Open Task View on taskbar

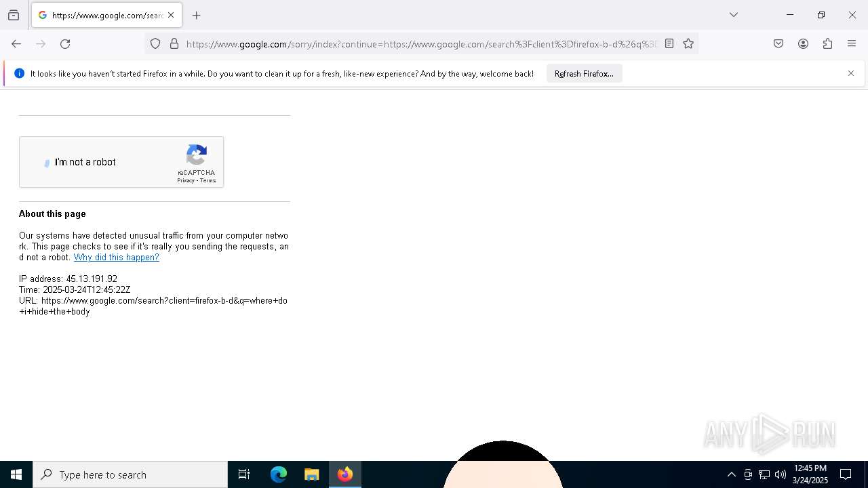pyautogui.click(x=244, y=474)
